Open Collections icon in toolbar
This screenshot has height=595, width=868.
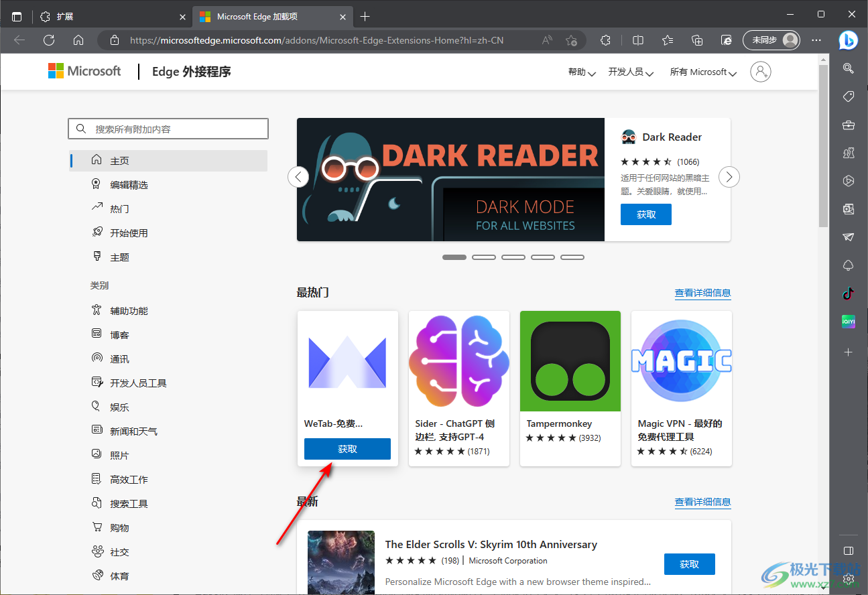pyautogui.click(x=697, y=40)
